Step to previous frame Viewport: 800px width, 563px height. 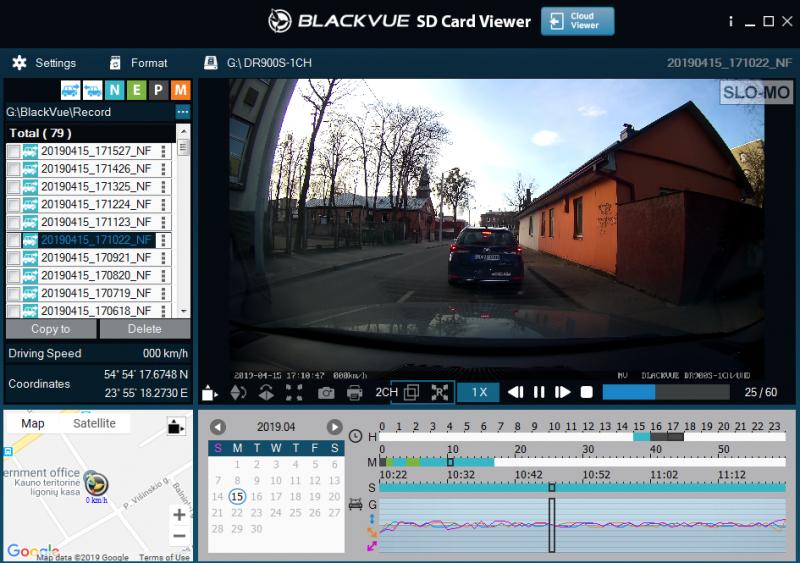pos(516,393)
